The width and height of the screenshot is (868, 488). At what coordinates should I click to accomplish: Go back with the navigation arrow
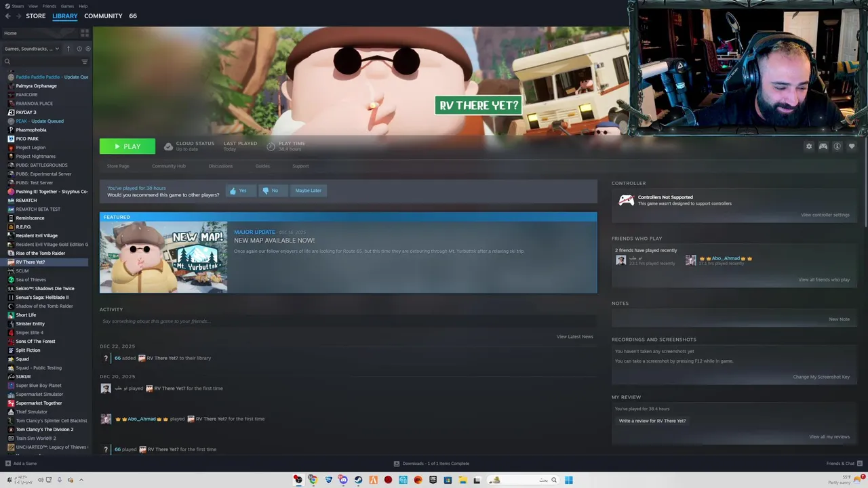click(8, 16)
